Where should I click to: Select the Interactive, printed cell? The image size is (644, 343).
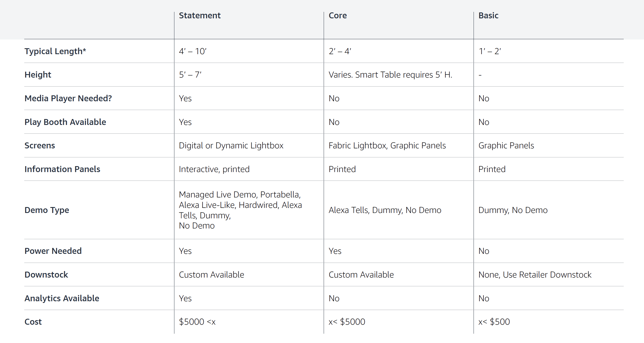[x=214, y=169]
